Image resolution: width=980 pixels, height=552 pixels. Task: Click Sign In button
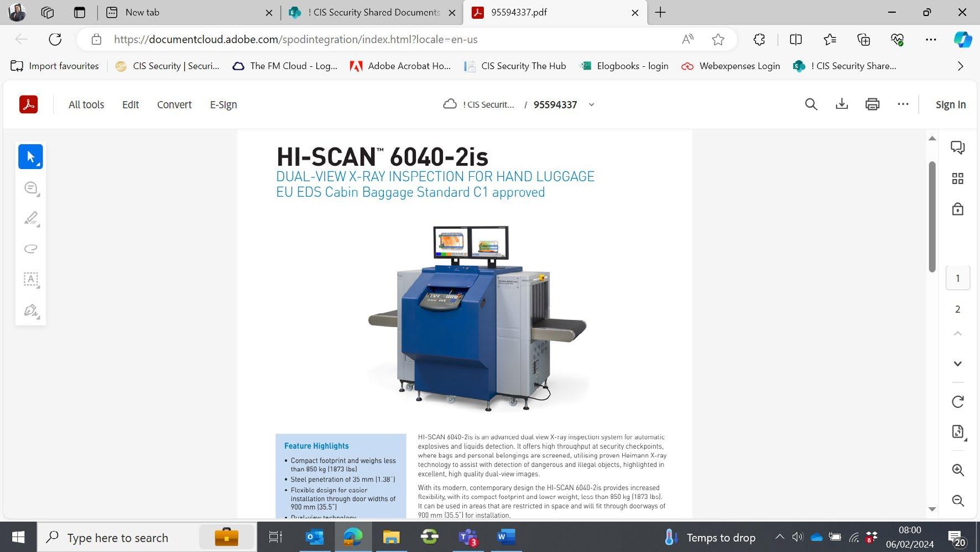(951, 104)
